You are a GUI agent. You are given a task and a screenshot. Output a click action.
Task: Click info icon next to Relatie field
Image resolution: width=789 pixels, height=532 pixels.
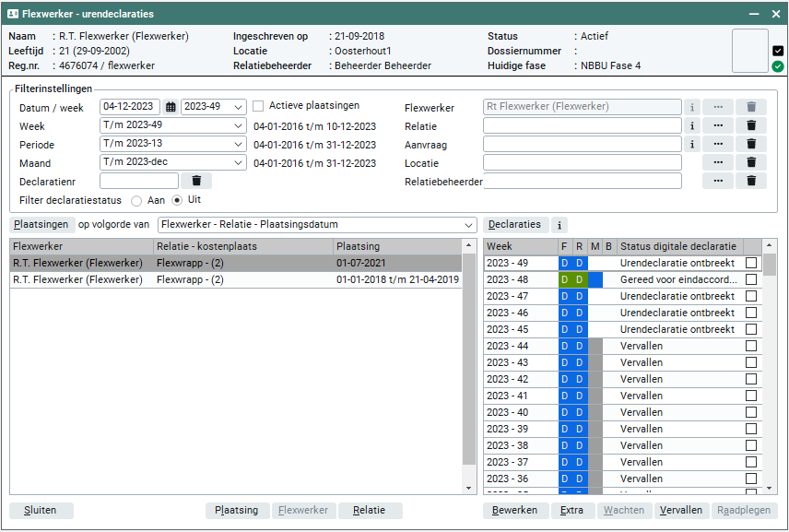coord(692,125)
